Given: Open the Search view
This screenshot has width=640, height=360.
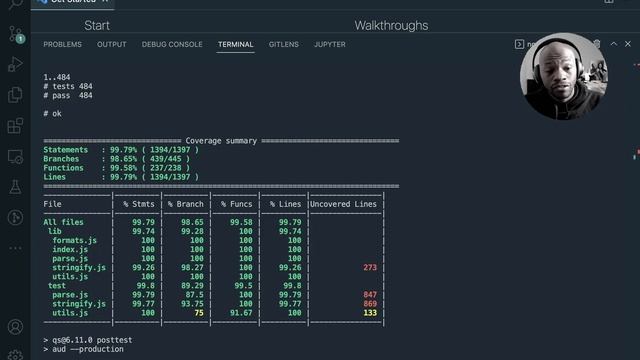Looking at the screenshot, I should [16, 4].
